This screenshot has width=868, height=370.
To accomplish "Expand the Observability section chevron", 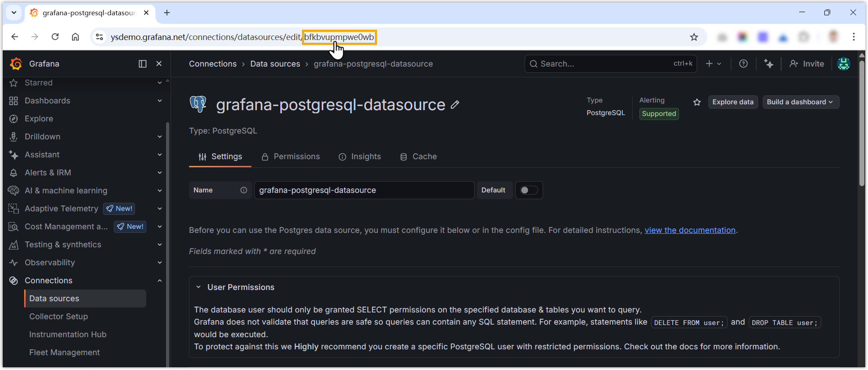I will click(160, 263).
